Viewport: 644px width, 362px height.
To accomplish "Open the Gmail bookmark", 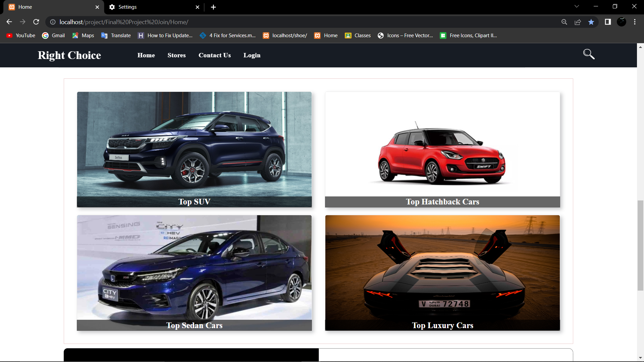I will [x=53, y=35].
